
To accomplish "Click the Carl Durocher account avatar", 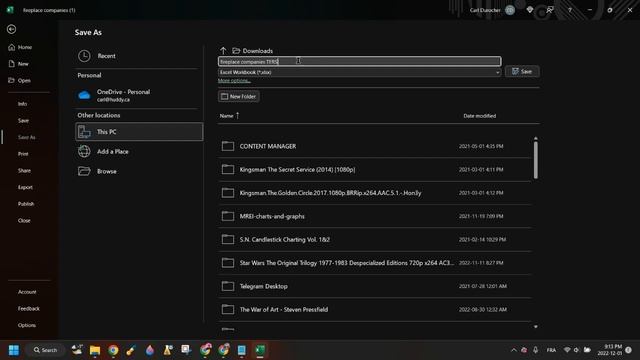I will click(510, 10).
